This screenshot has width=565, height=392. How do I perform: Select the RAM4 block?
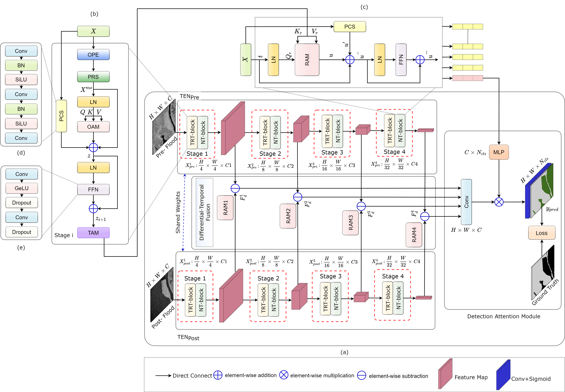point(414,235)
